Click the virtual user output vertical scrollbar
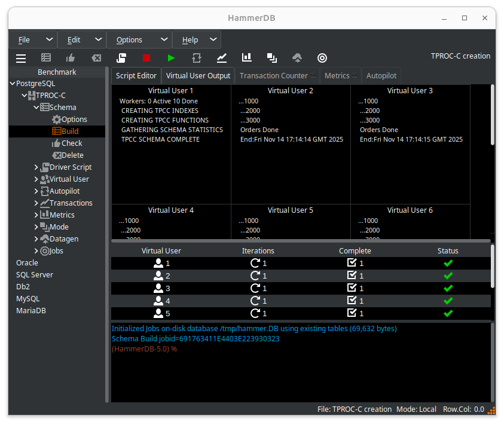This screenshot has width=504, height=425. (493, 114)
